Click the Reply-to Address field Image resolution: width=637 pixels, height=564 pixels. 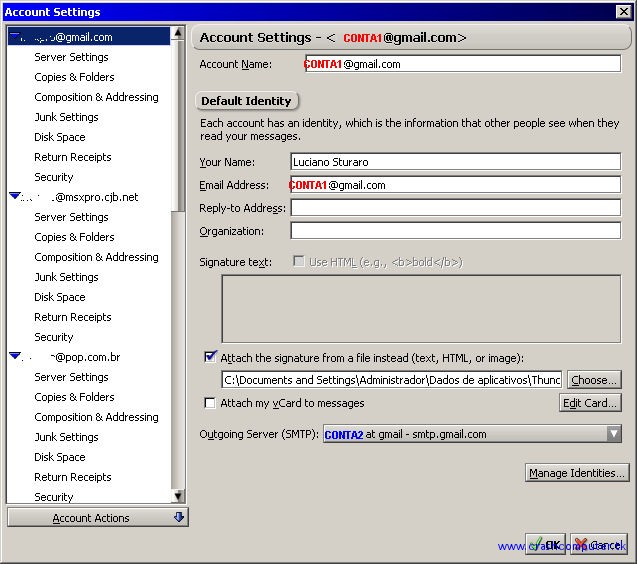455,208
